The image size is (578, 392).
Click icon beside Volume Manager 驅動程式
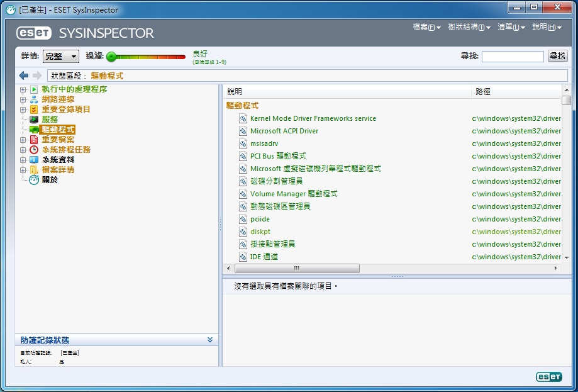[243, 194]
